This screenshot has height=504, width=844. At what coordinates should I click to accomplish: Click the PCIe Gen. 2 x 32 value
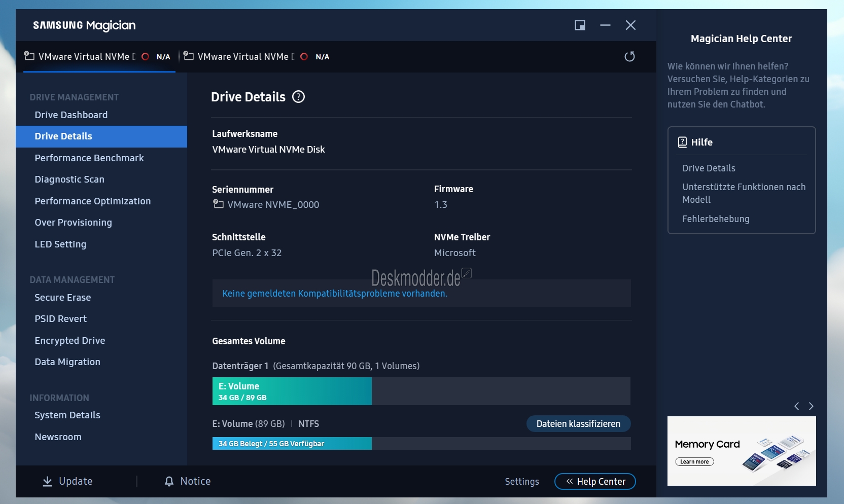pyautogui.click(x=247, y=253)
